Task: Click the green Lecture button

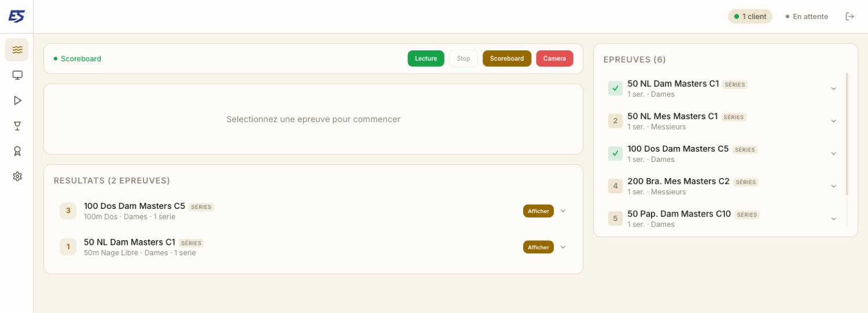Action: click(x=426, y=58)
